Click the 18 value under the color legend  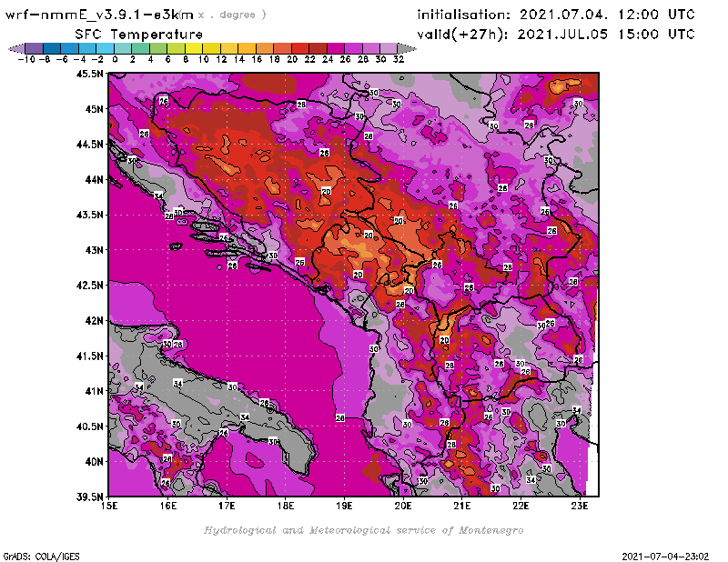(x=275, y=59)
